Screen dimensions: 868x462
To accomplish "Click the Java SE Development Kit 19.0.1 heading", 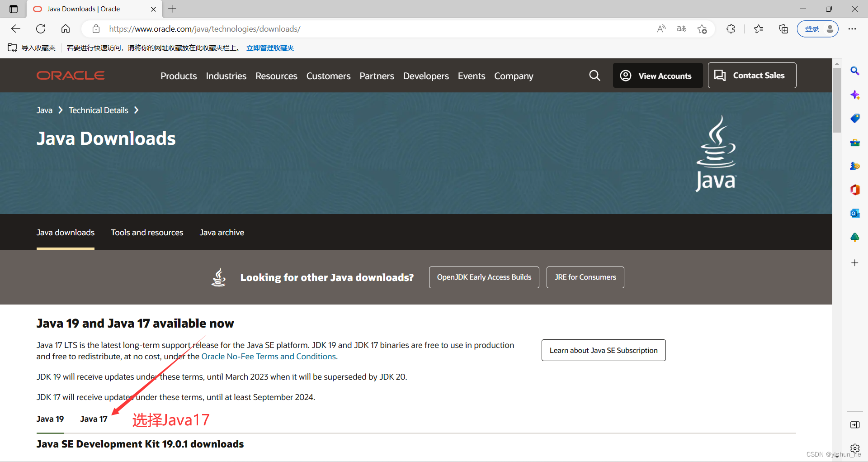I will click(140, 444).
